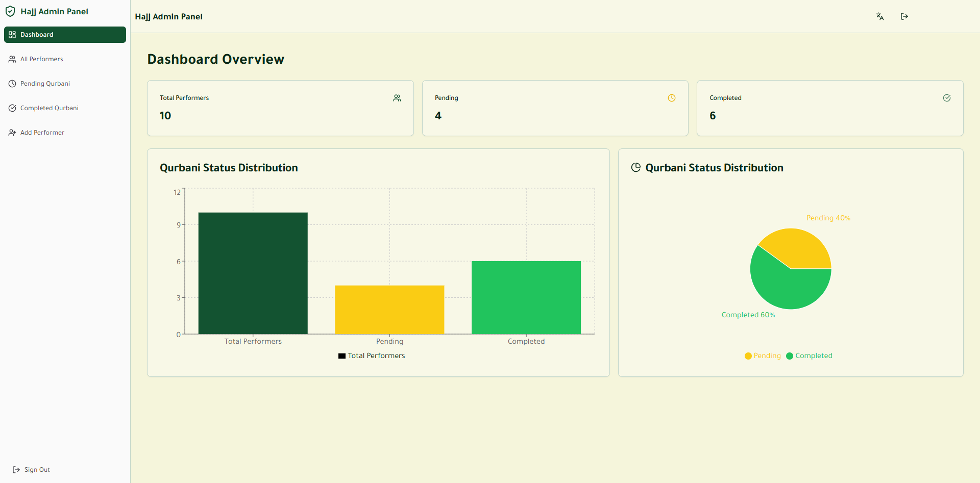Screen dimensions: 980x483
Task: Click the pie chart icon beside Qurbani Status Distribution
Action: [x=635, y=167]
